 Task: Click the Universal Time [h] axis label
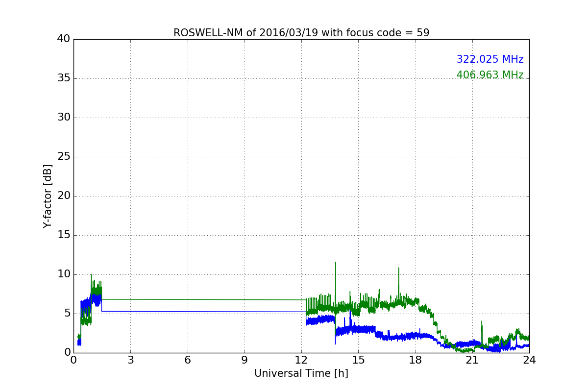pyautogui.click(x=301, y=373)
